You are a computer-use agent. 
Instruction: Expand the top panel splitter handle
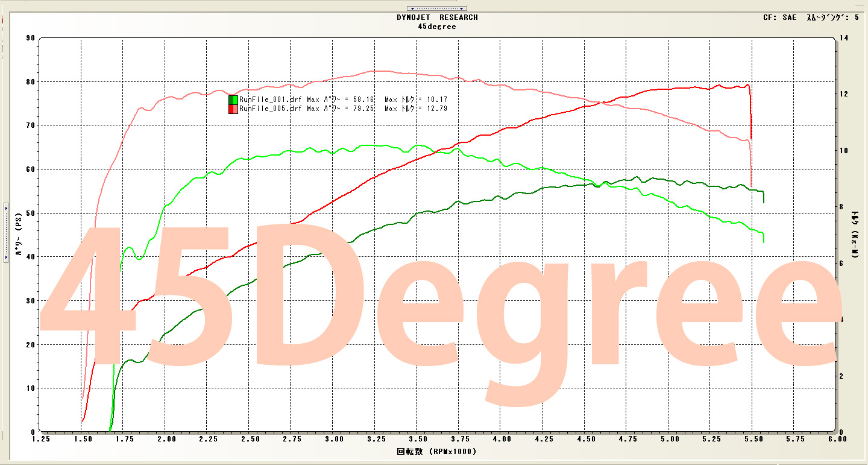coord(437,8)
